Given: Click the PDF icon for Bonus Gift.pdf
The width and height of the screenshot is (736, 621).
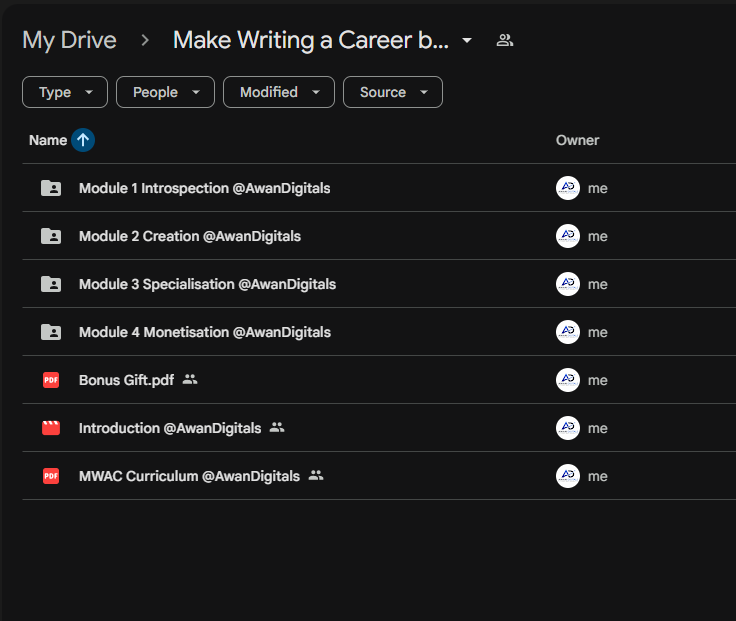Looking at the screenshot, I should pos(51,380).
